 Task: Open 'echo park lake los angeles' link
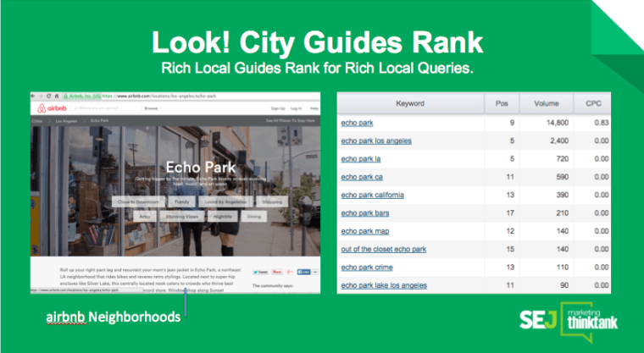(x=384, y=285)
